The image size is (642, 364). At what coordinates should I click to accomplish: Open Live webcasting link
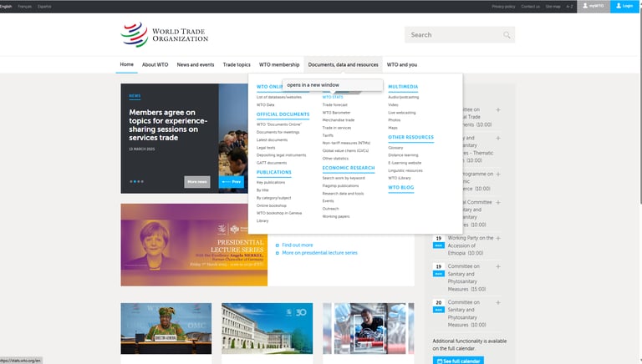tap(401, 113)
